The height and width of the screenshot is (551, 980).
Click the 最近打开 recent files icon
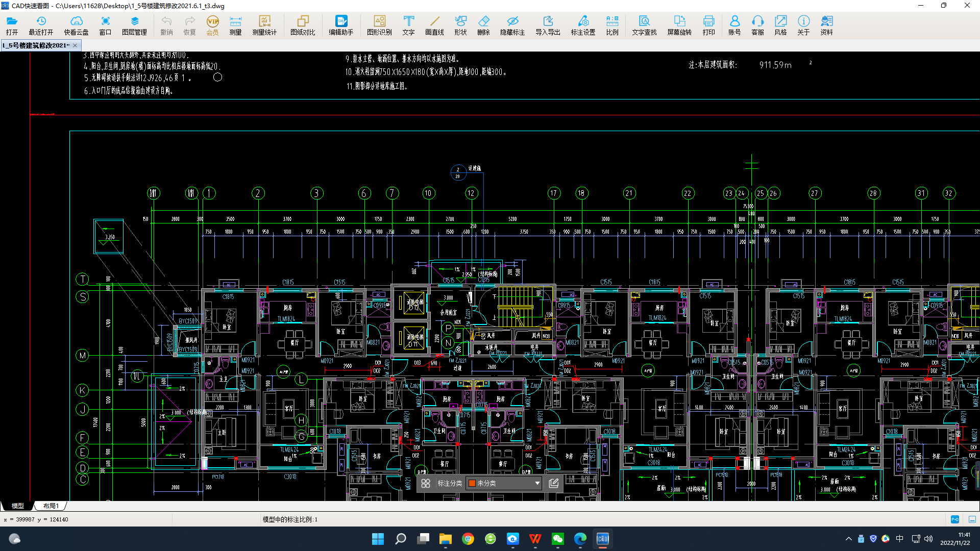[x=41, y=25]
